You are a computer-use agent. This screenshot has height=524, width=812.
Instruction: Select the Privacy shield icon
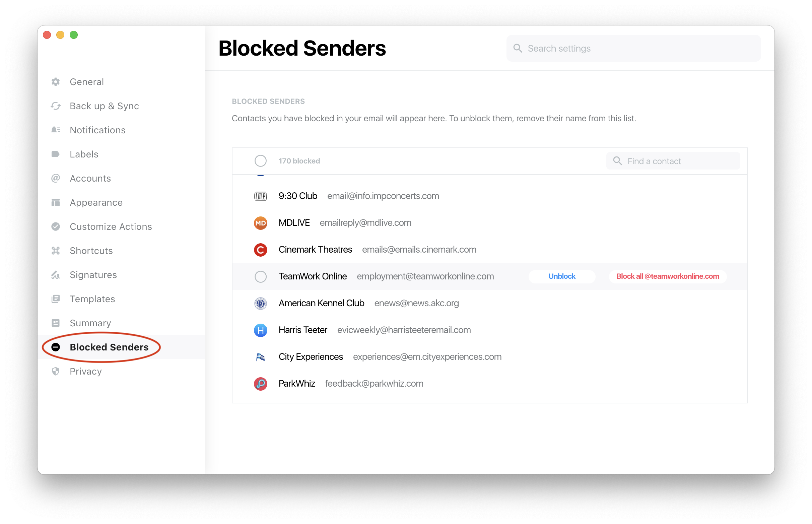pos(56,371)
